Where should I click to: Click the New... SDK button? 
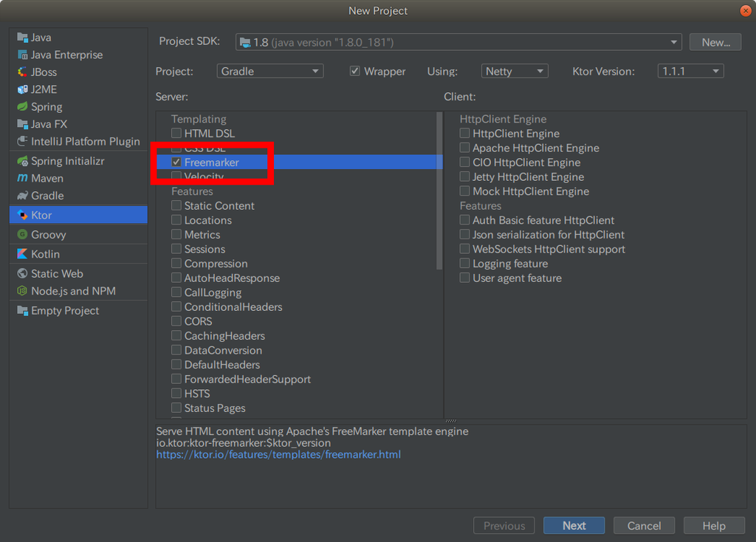(715, 42)
